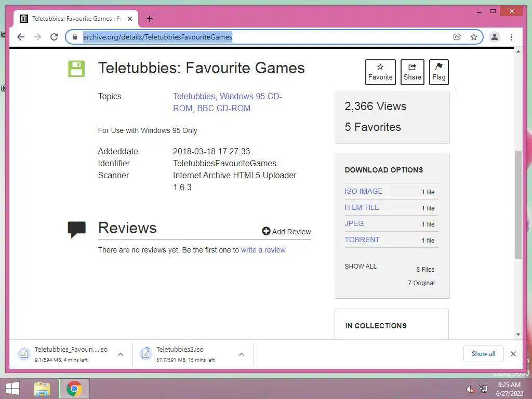Expand options for Teletubbies_Favouri....iso download
This screenshot has width=532, height=399.
pos(121,354)
